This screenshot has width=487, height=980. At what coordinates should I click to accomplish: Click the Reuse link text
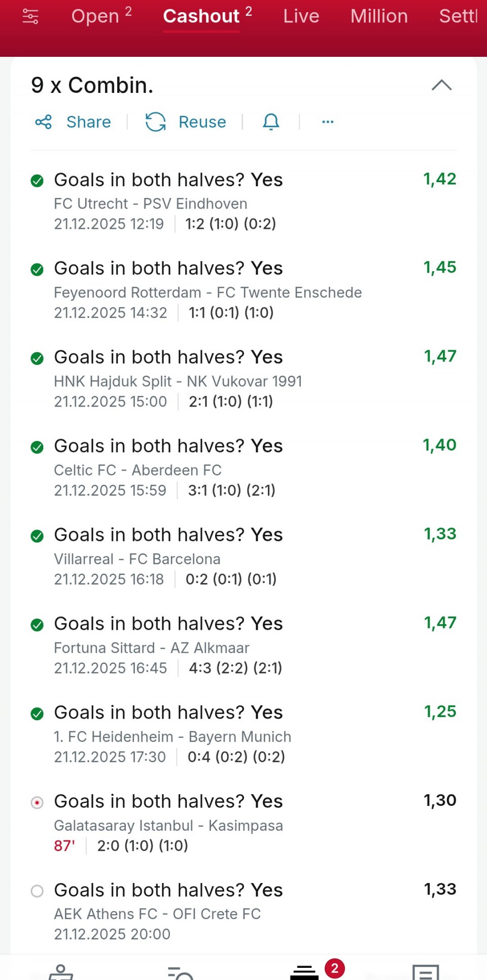point(202,122)
